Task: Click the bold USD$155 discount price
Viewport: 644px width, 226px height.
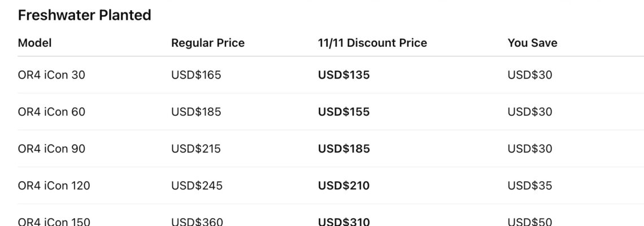Action: 343,112
